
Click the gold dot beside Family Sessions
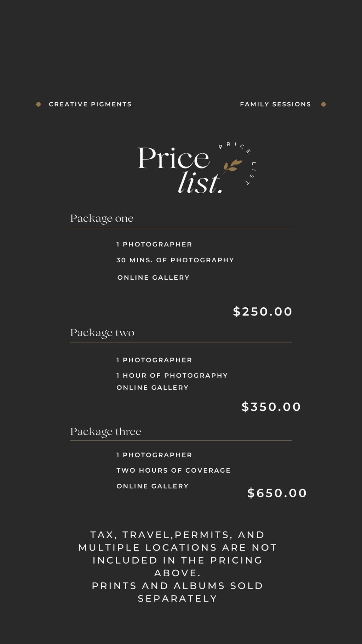(323, 104)
